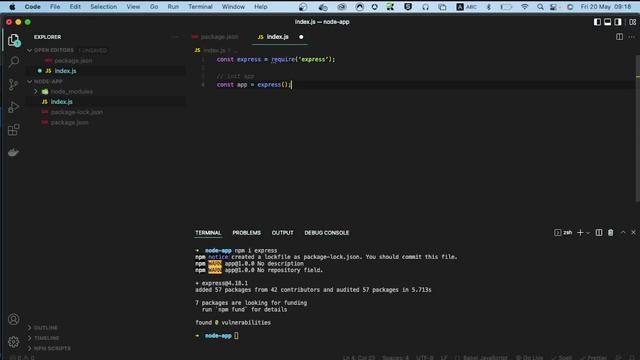
Task: Open editor More Actions ellipsis
Action: tap(631, 37)
